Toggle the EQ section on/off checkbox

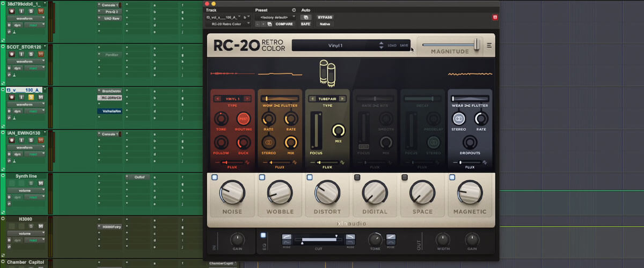(x=263, y=235)
